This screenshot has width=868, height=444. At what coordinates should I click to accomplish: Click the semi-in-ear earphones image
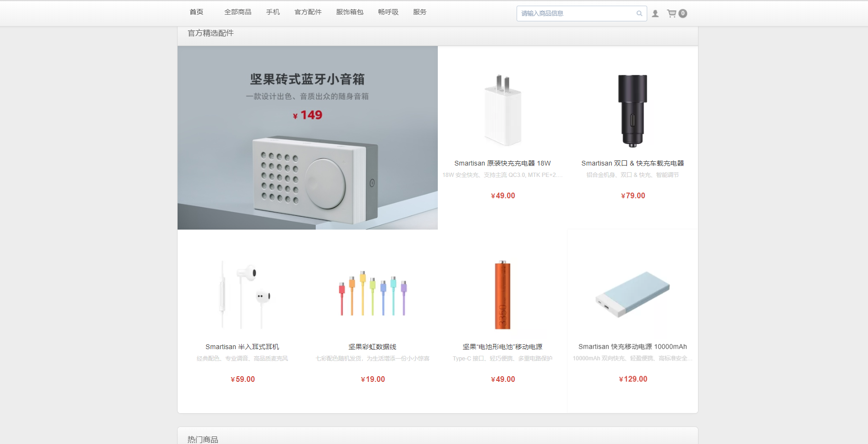(x=243, y=294)
